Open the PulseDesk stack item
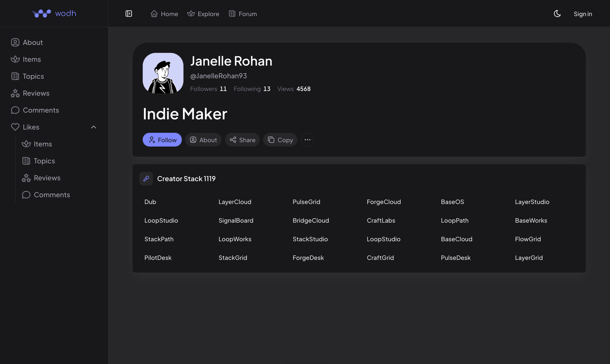Image resolution: width=610 pixels, height=364 pixels. click(x=456, y=258)
